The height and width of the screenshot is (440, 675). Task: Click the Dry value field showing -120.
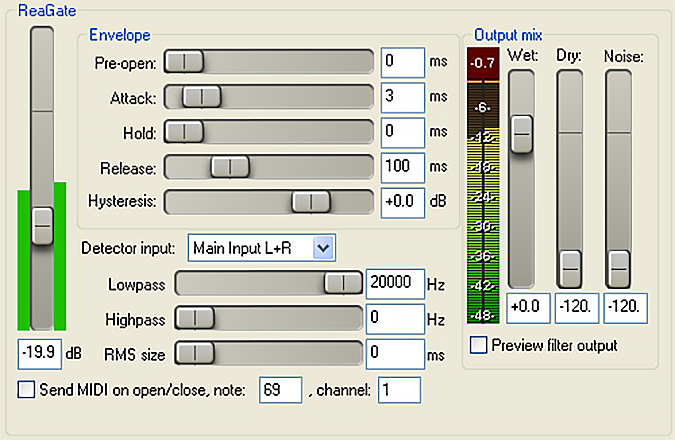pyautogui.click(x=577, y=308)
